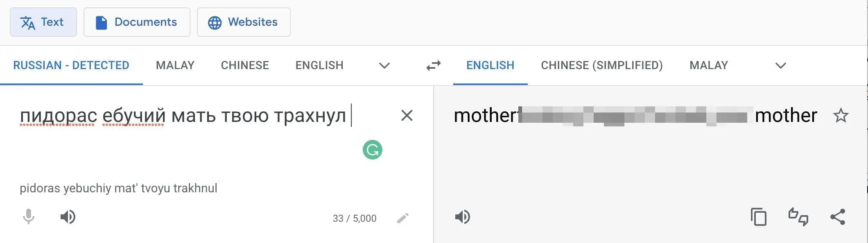Choose English as source language
Screen dimensions: 868x243
point(319,65)
